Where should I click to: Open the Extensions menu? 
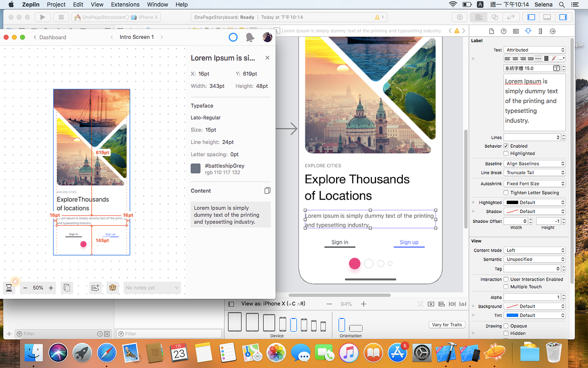tap(125, 4)
